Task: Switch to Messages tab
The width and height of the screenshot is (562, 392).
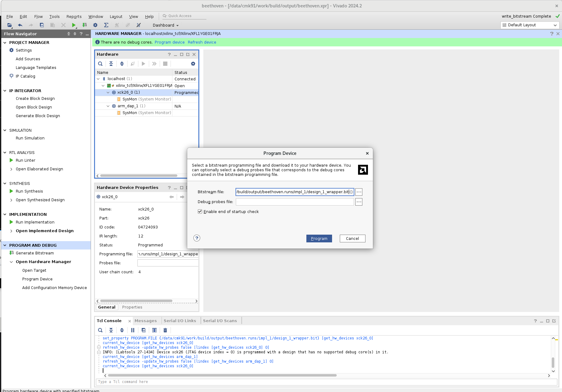Action: [x=146, y=321]
